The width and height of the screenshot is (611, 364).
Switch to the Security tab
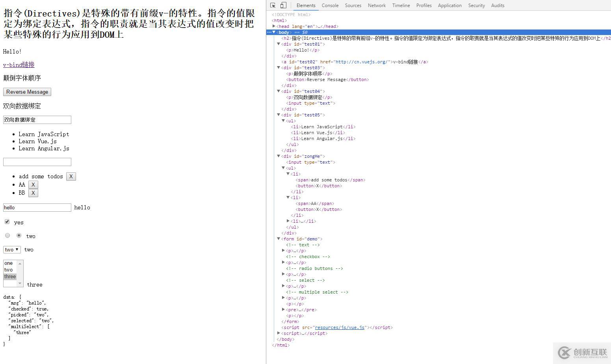point(476,6)
